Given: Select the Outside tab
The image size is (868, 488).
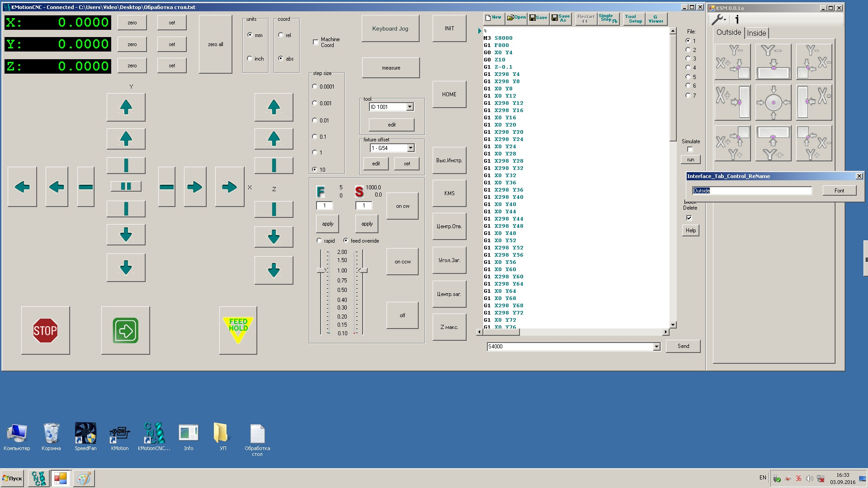Looking at the screenshot, I should coord(728,33).
